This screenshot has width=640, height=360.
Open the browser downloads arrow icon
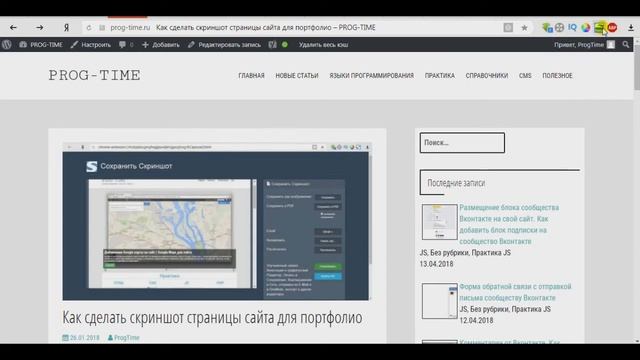pos(631,28)
